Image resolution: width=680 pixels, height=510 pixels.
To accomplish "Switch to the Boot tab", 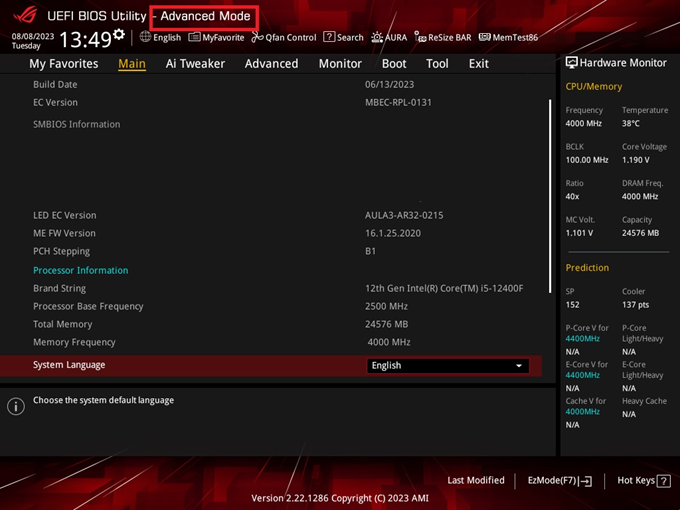I will tap(394, 64).
